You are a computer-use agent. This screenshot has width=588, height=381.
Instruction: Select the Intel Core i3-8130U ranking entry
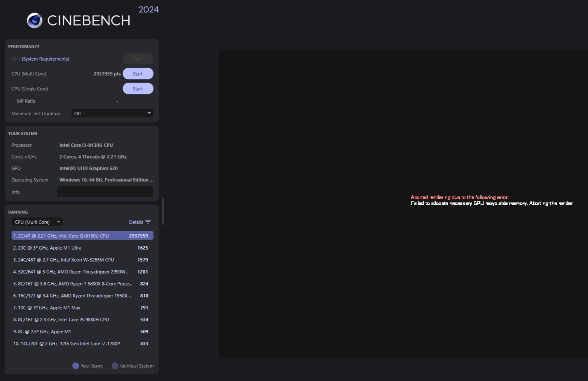point(82,235)
